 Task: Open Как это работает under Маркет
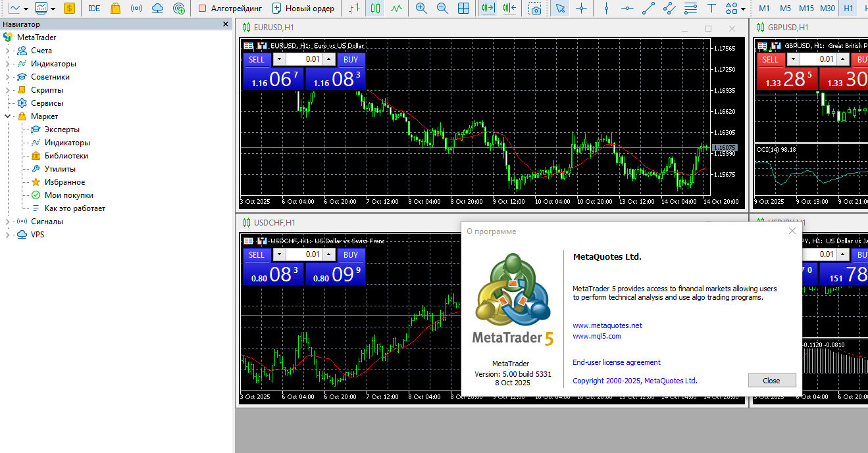pos(75,208)
